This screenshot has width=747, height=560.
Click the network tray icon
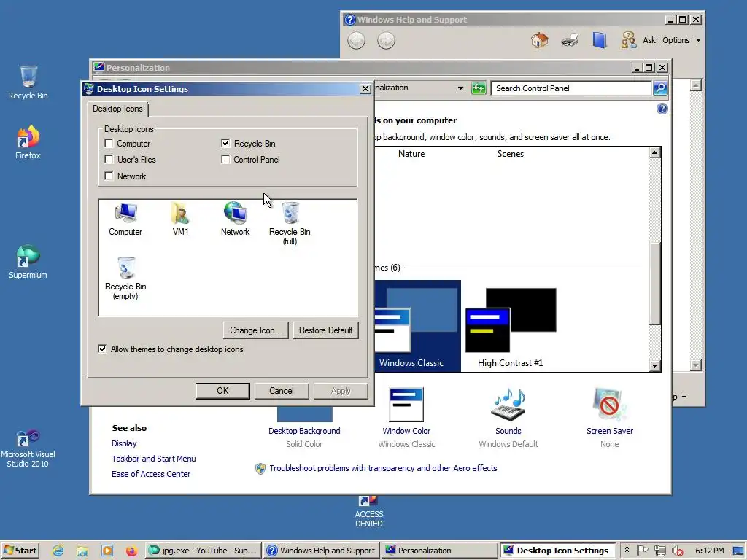pyautogui.click(x=659, y=551)
